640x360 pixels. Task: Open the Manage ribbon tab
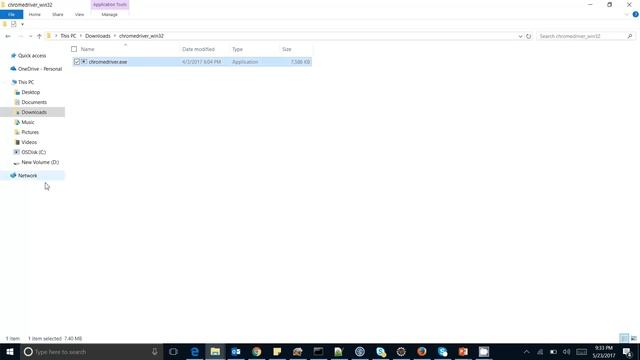[x=109, y=14]
